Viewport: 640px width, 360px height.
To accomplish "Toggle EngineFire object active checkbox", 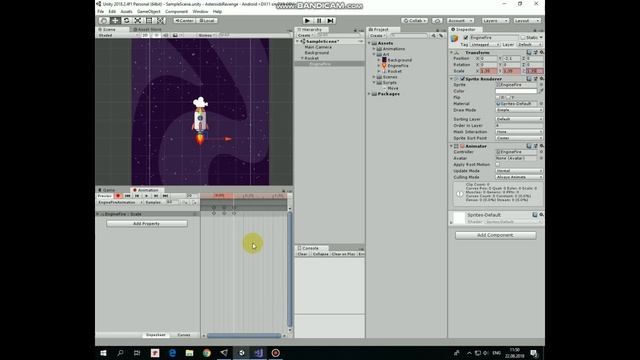I will (466, 38).
